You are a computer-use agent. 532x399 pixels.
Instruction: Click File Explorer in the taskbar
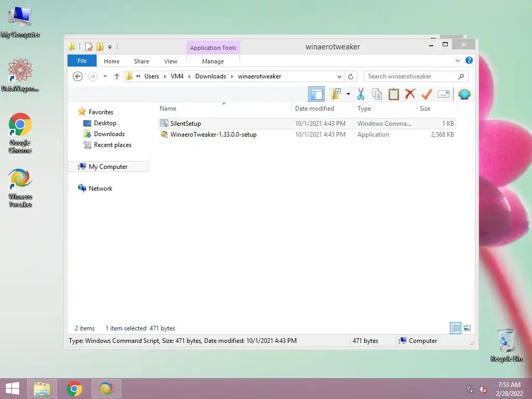coord(42,389)
